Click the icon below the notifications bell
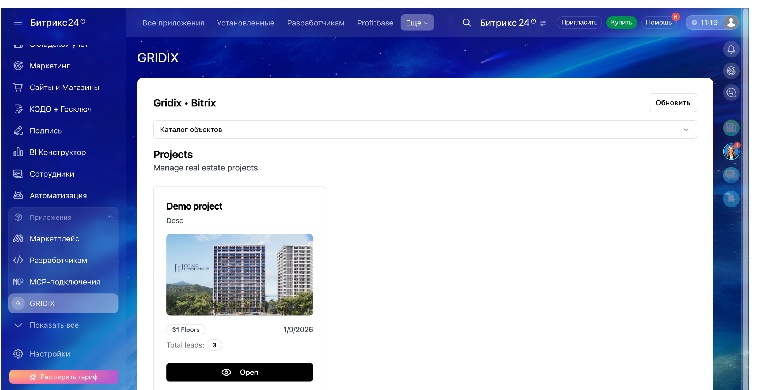 pyautogui.click(x=731, y=71)
